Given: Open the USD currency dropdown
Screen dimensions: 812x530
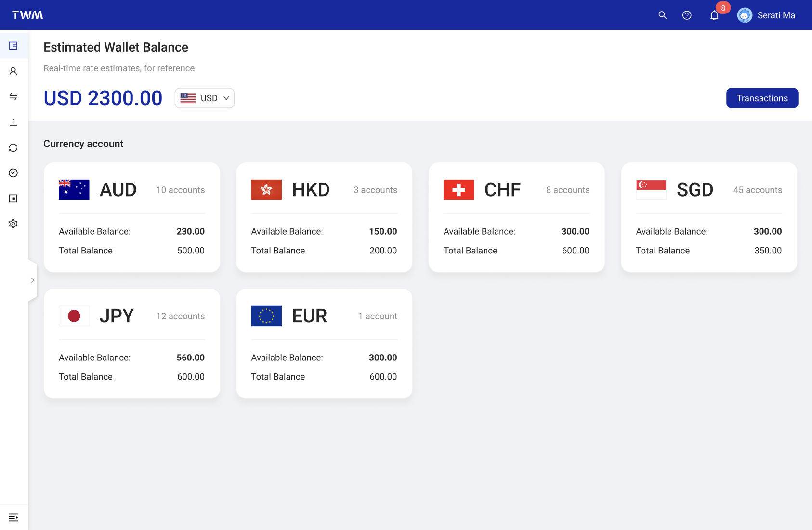Looking at the screenshot, I should coord(205,98).
